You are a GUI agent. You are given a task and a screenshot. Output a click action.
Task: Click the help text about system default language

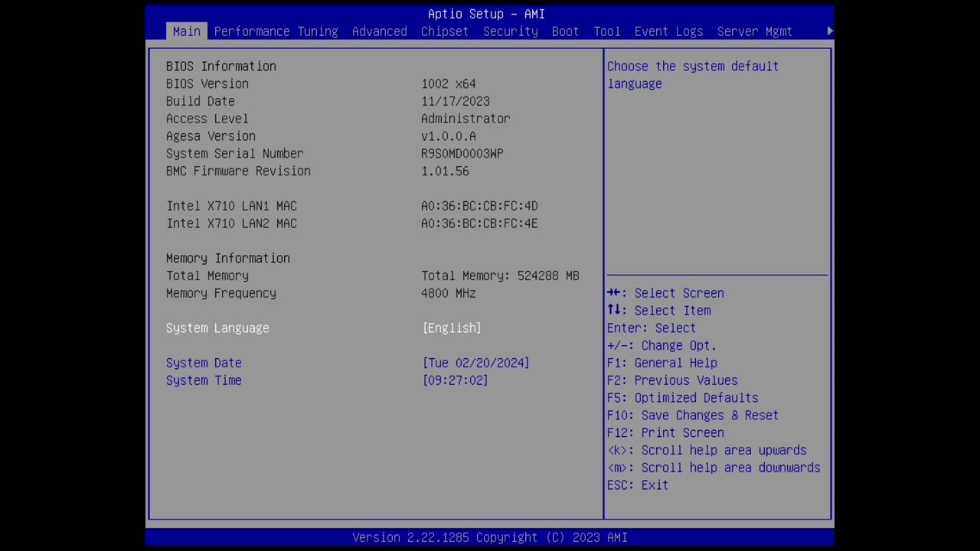[x=693, y=75]
